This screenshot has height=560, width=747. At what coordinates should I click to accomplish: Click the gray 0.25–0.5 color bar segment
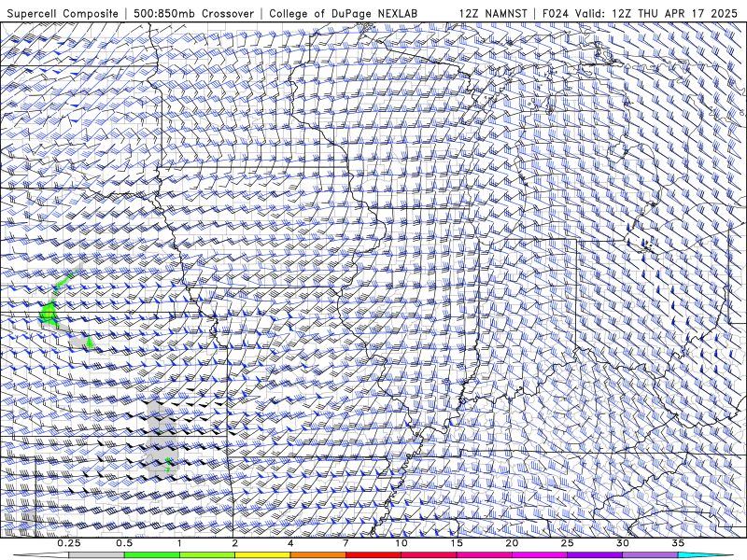[x=97, y=555]
